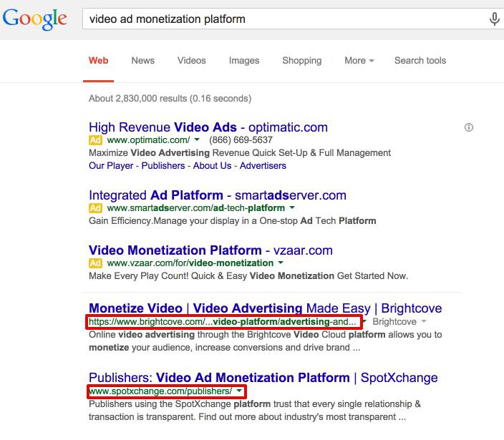Select the Web tab

[98, 60]
